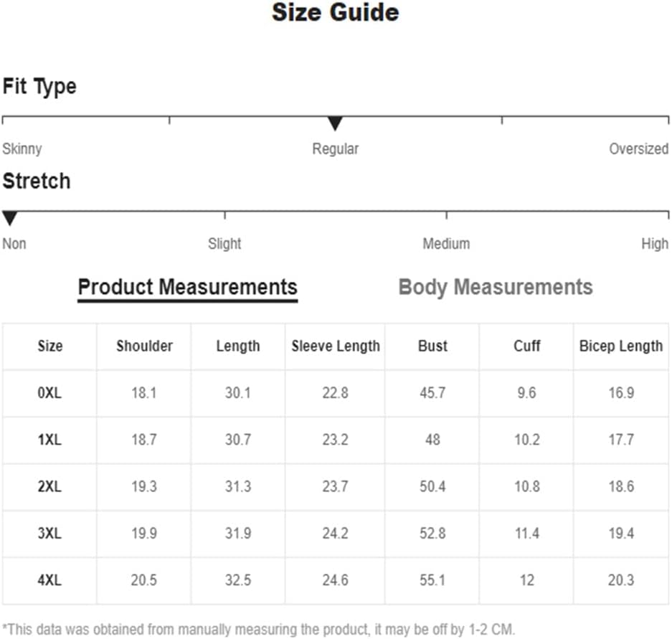Select the Product Measurements tab
This screenshot has height=639, width=672.
click(x=188, y=287)
